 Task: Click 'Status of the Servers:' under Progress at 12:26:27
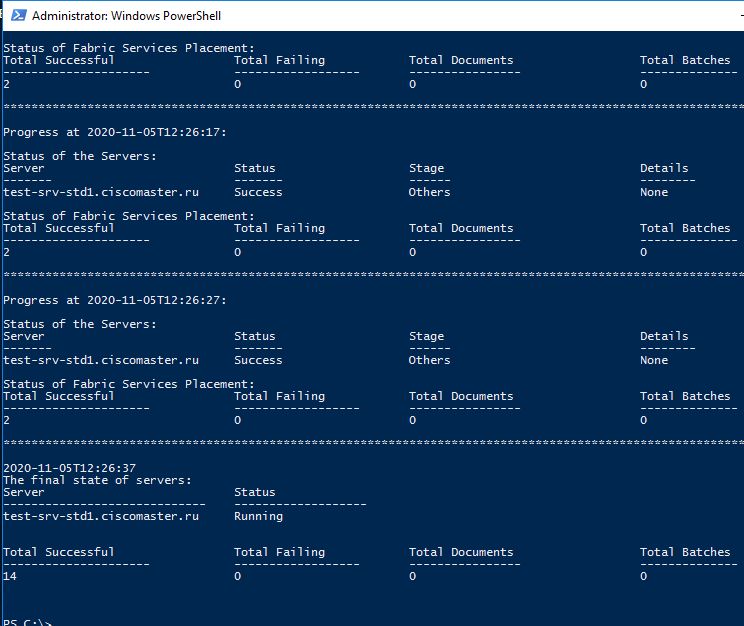click(x=80, y=324)
